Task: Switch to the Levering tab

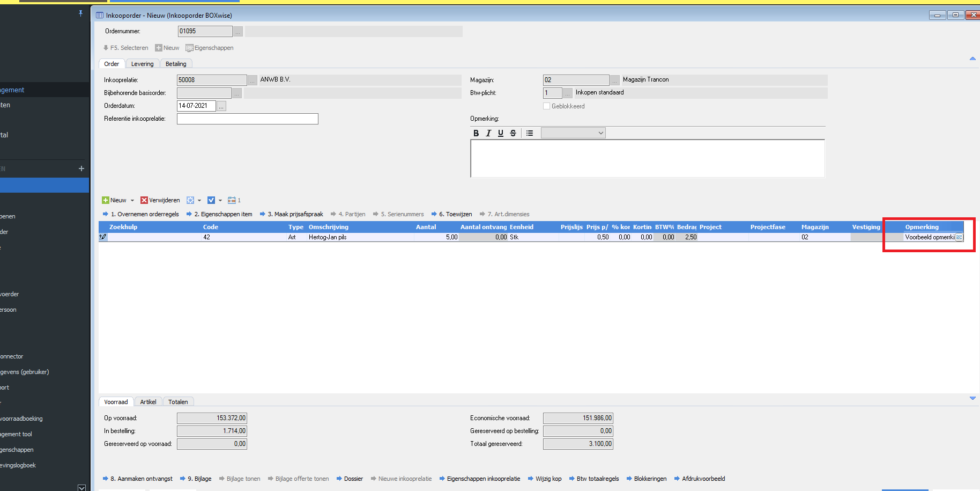Action: (x=142, y=64)
